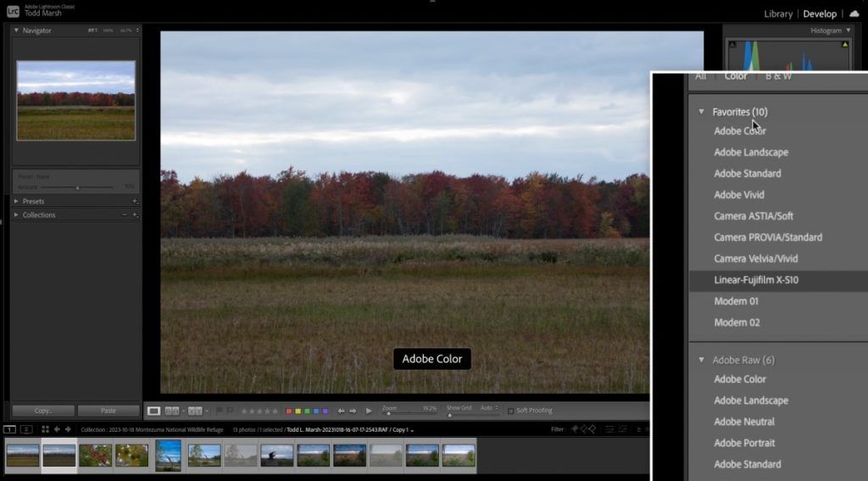Collapse the Histogram panel triangle
The width and height of the screenshot is (868, 481).
click(848, 31)
